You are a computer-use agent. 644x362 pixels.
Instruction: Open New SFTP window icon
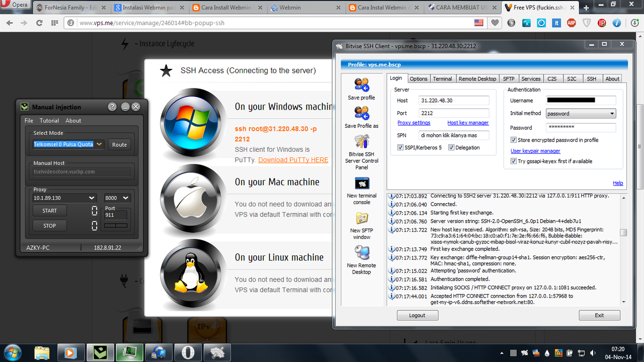pos(362,218)
